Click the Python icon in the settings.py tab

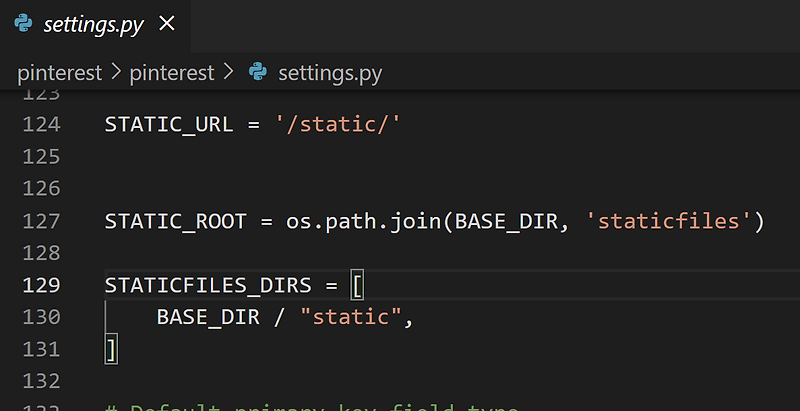click(23, 23)
